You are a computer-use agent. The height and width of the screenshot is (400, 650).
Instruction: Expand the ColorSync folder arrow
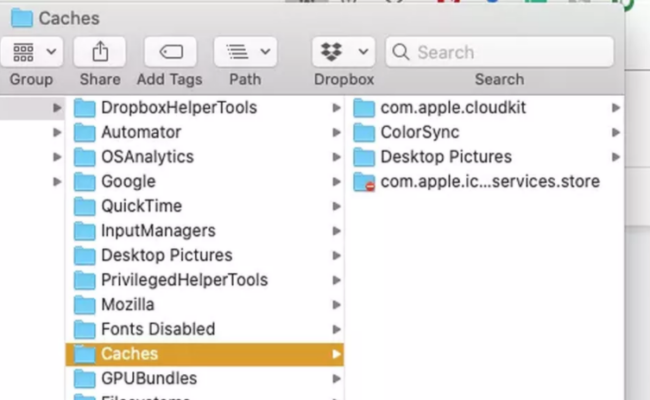(616, 132)
